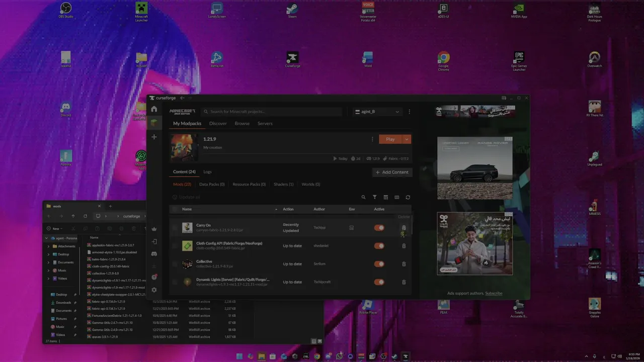Click the grid view icon above mods list

point(385,197)
